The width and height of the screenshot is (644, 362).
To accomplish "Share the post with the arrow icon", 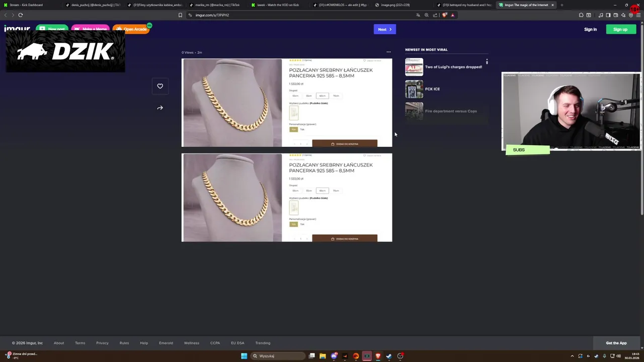I will pos(160,108).
